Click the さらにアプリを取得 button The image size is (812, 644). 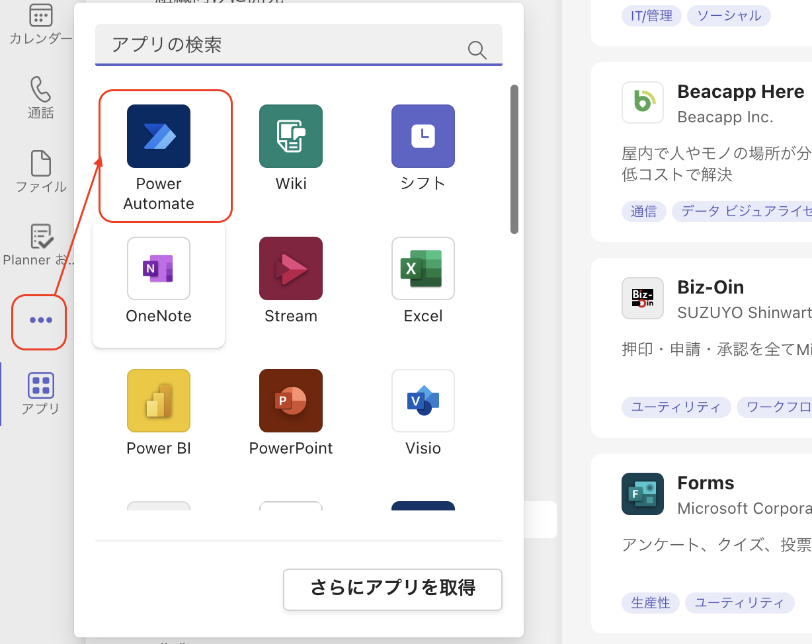[392, 589]
